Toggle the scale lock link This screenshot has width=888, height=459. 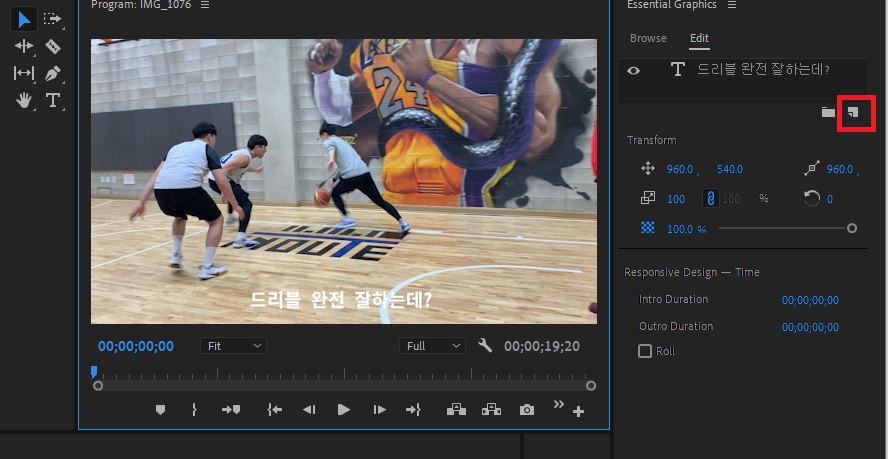coord(710,198)
